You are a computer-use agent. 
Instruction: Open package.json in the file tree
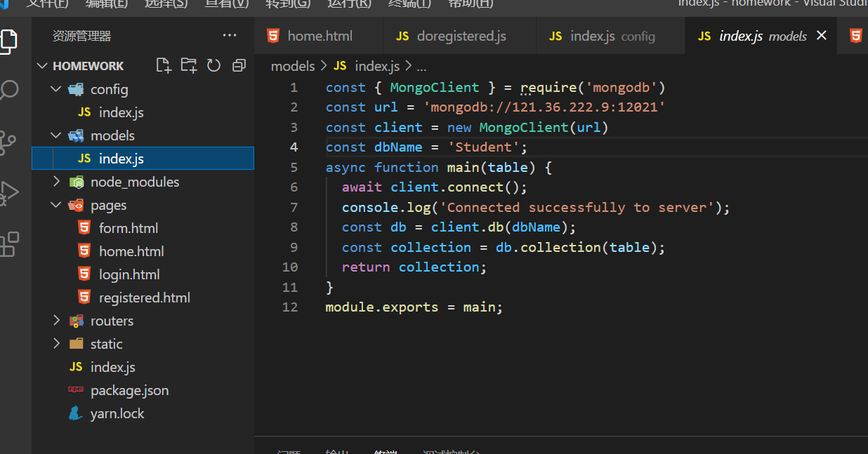[129, 390]
